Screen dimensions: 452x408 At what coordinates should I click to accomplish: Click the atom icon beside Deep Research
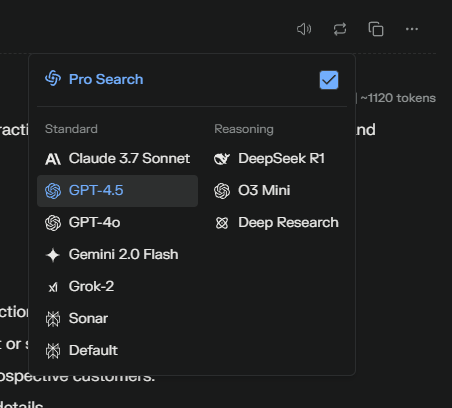click(222, 223)
